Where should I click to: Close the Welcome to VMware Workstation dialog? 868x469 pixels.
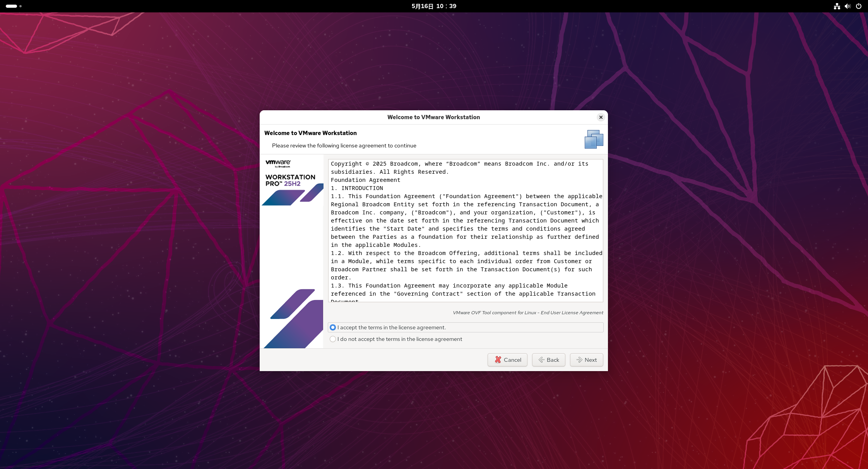click(x=601, y=117)
